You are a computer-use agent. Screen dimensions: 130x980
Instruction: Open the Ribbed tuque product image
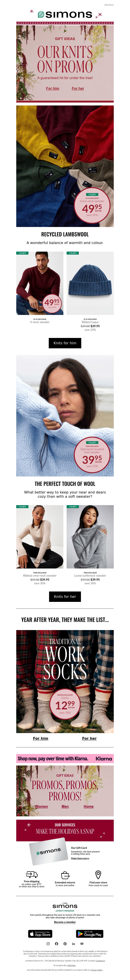click(90, 283)
